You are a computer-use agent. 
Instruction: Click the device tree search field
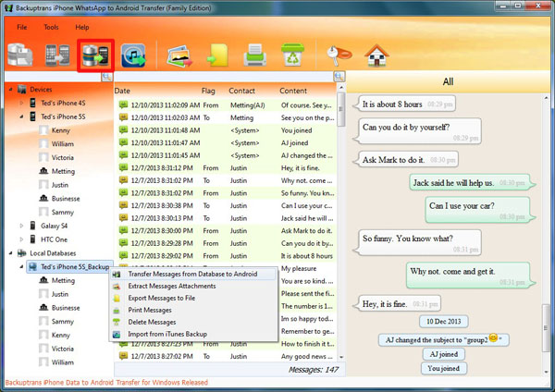click(53, 77)
